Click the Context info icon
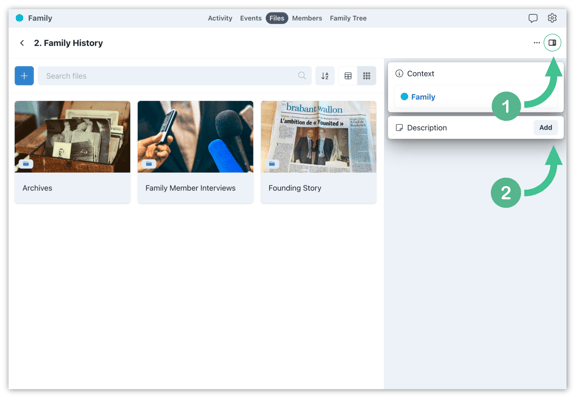 [x=399, y=74]
